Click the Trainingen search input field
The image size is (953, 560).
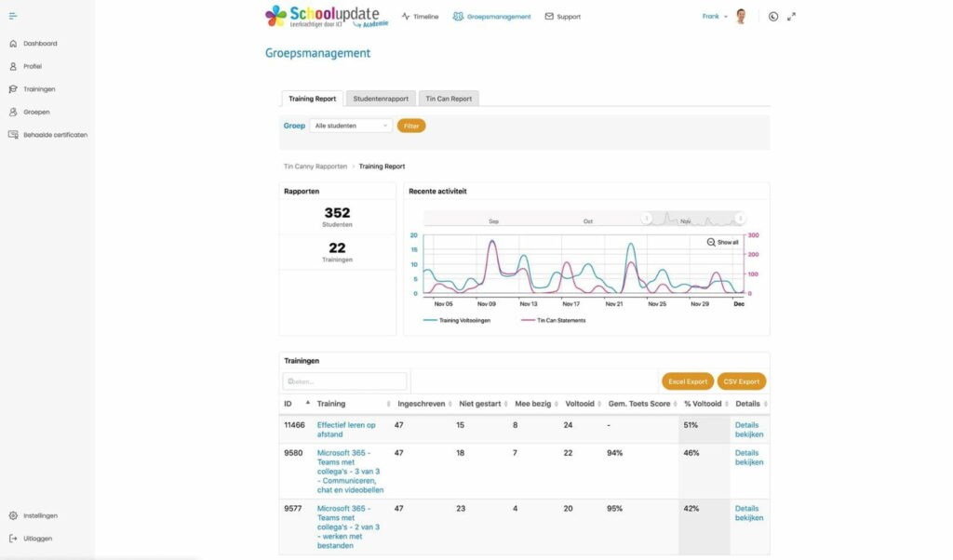click(344, 381)
